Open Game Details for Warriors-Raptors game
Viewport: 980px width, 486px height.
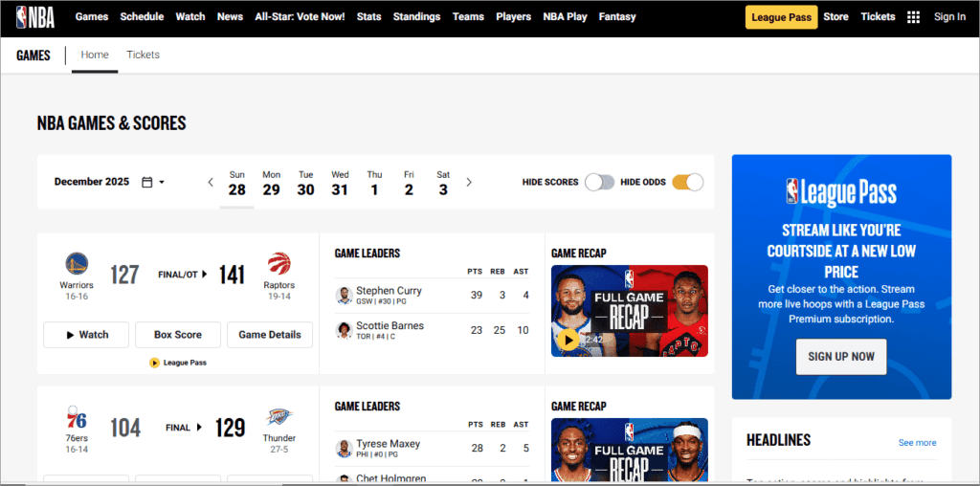tap(270, 335)
